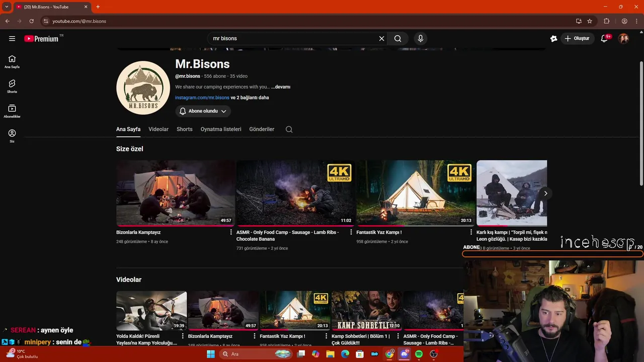Open Spotify from the taskbar
This screenshot has width=644, height=362.
[419, 354]
